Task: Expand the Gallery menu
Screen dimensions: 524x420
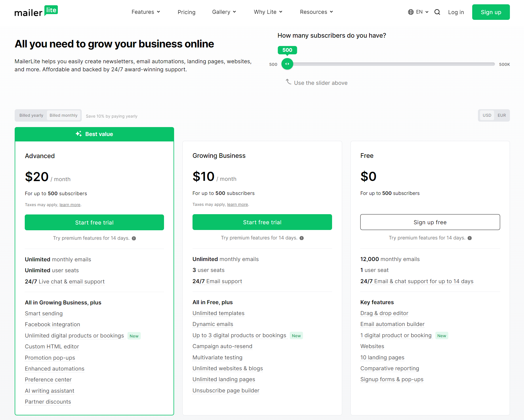Action: [224, 12]
